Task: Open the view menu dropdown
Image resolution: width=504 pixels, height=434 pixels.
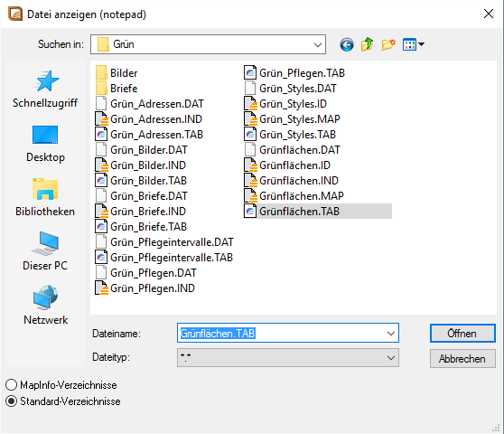Action: (414, 44)
